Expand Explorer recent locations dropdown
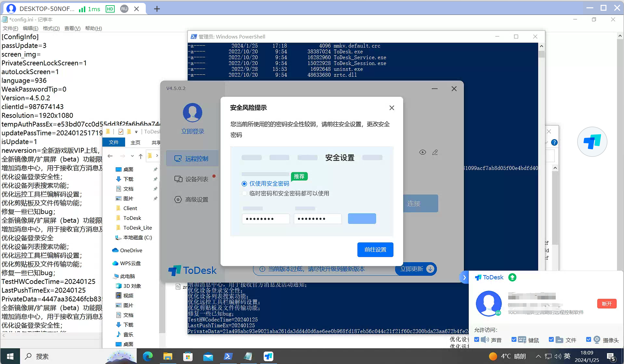 click(132, 156)
